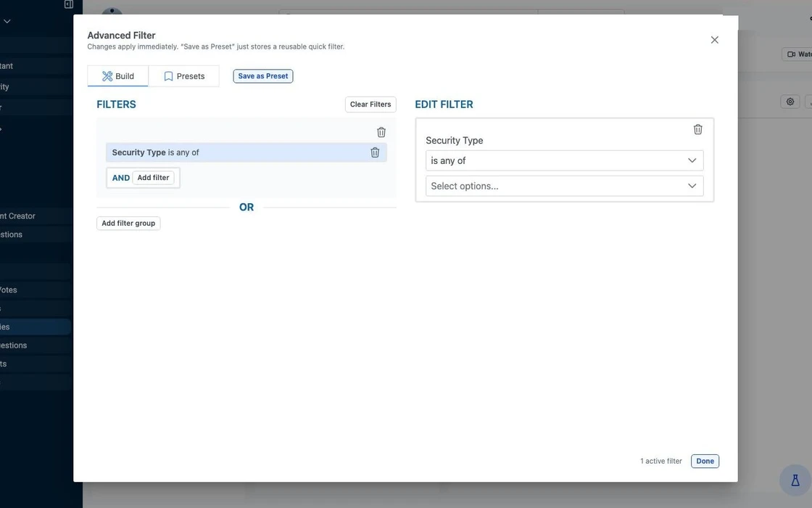Open the Select options dropdown
The image size is (812, 508).
[565, 186]
